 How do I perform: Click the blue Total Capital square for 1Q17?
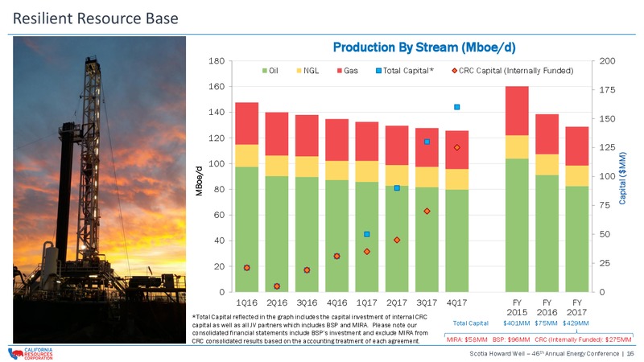[x=367, y=234]
